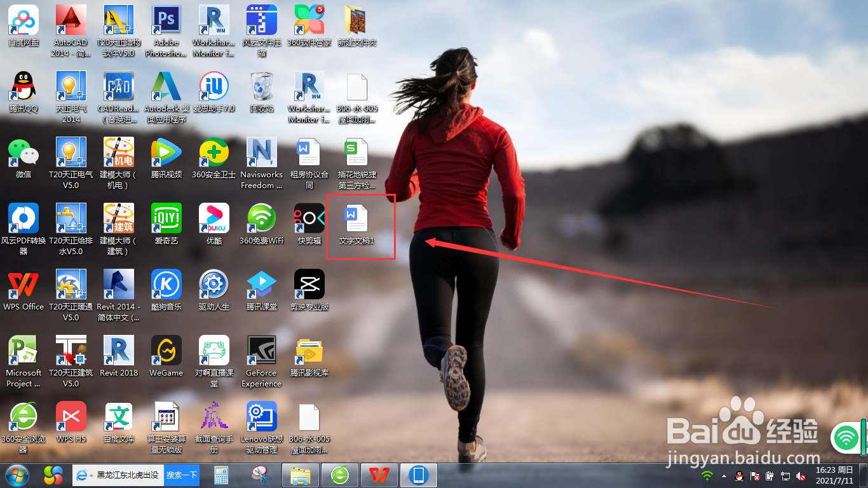Launch the 快剪辑 video editor icon
Image resolution: width=868 pixels, height=488 pixels.
309,224
